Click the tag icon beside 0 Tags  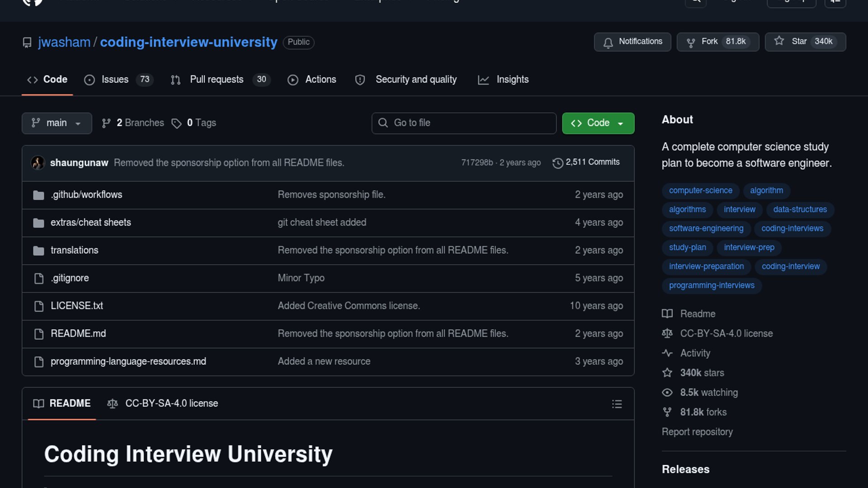tap(176, 123)
